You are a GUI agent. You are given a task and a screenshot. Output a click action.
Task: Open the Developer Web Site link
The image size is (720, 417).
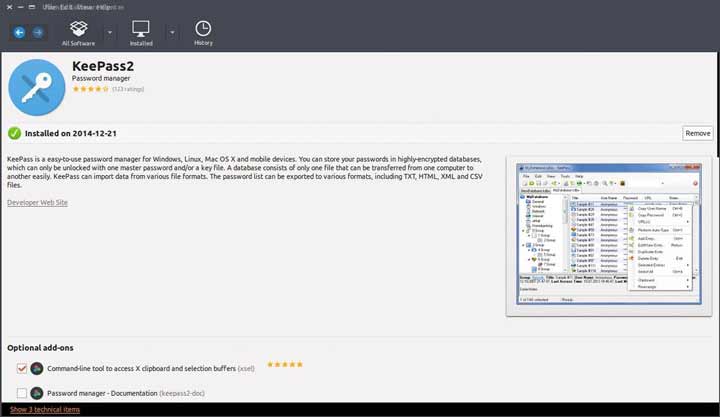coord(37,203)
